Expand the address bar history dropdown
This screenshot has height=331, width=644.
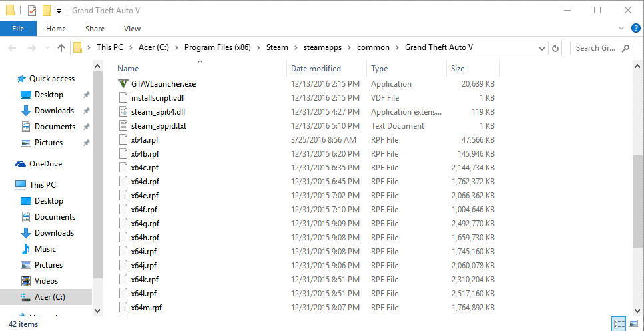(541, 48)
